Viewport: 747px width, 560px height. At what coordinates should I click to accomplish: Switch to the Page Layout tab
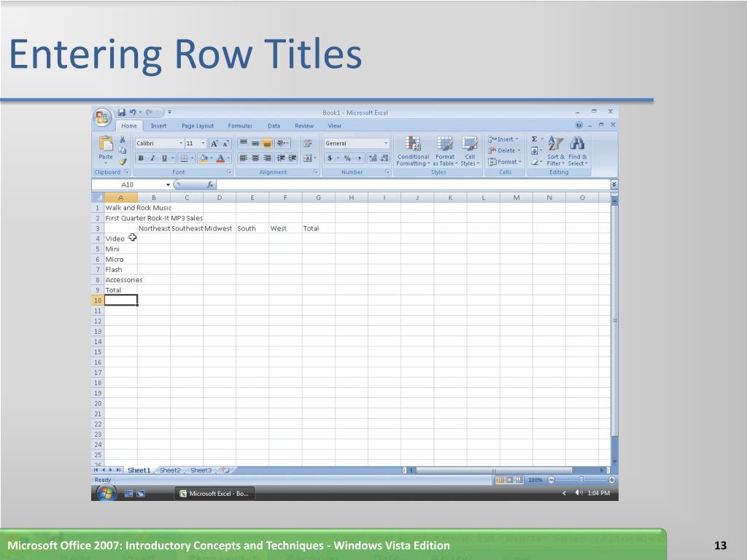pos(198,125)
